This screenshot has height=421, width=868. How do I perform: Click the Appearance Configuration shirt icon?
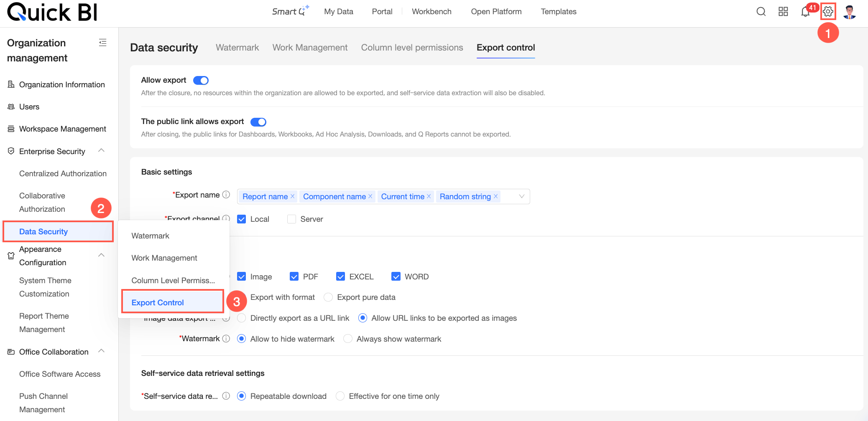click(x=11, y=256)
